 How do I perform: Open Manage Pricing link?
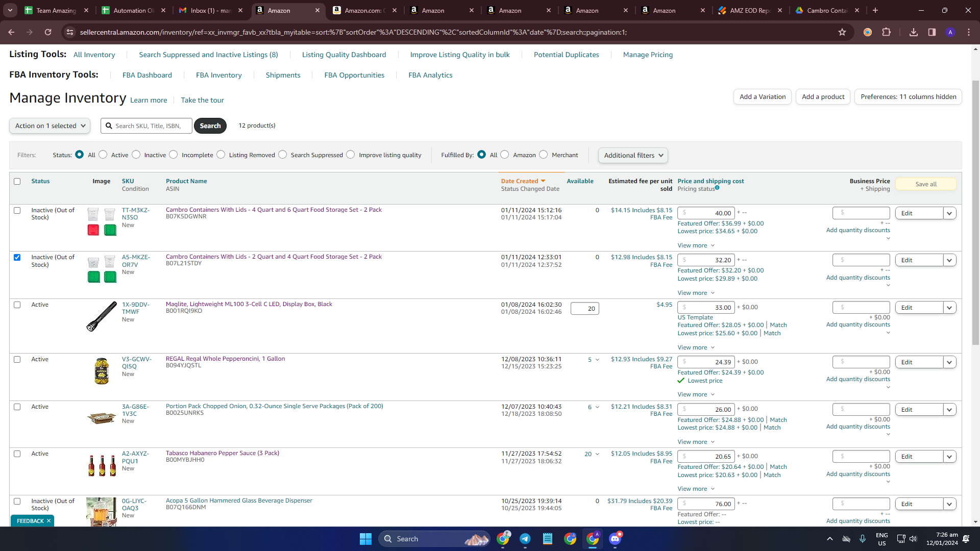[648, 55]
